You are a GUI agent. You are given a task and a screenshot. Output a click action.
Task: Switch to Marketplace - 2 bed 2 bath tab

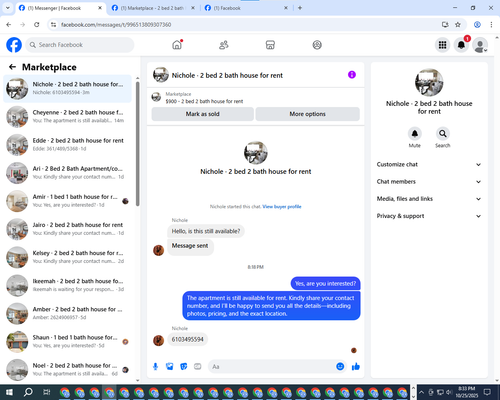(x=154, y=8)
